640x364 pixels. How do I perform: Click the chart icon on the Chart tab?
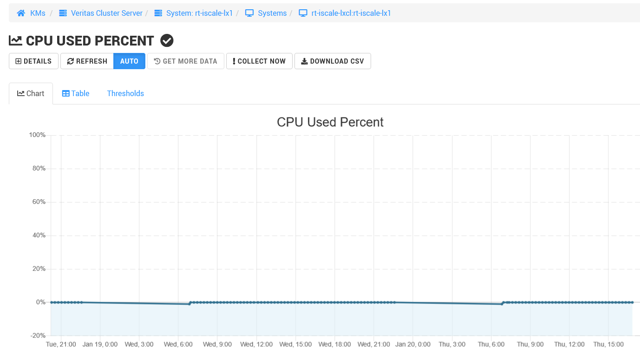click(21, 93)
